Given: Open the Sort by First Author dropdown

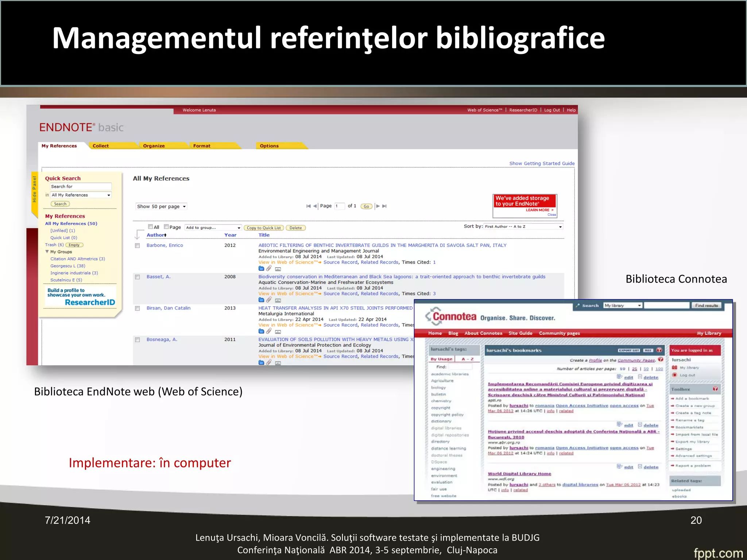Looking at the screenshot, I should click(x=523, y=226).
